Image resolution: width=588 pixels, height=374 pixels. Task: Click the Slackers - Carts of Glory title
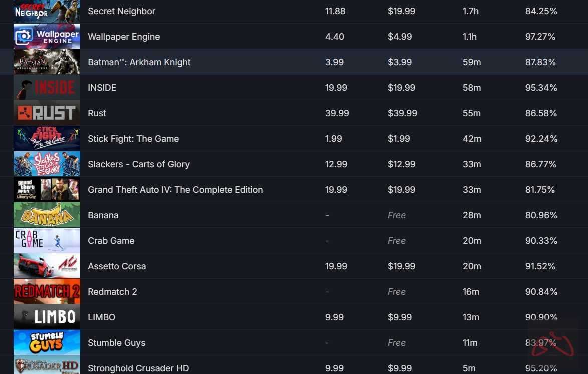[x=139, y=164]
